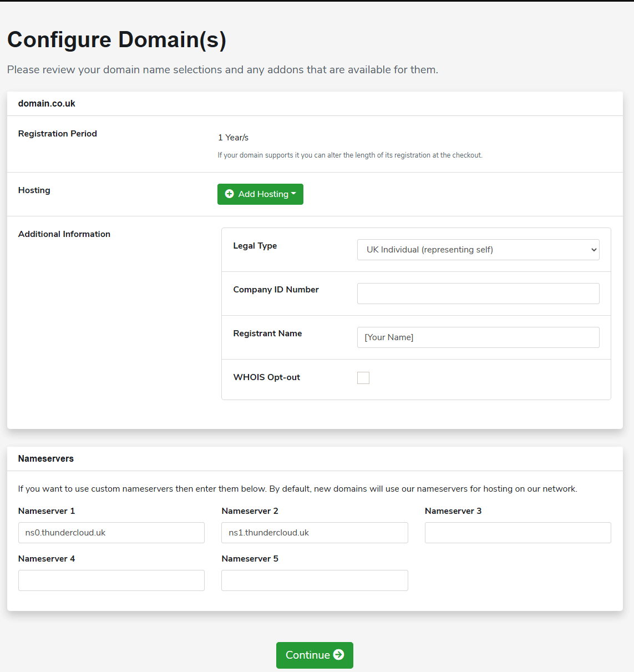Click the Configure Domain(s) page title

point(116,40)
